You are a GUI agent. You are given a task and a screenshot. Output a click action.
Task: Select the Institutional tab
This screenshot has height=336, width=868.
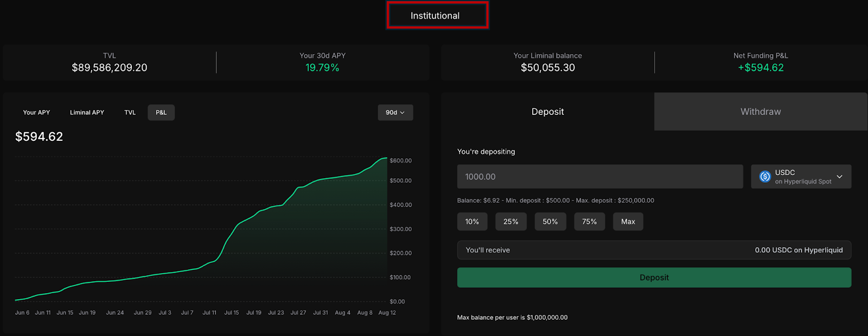coord(437,16)
